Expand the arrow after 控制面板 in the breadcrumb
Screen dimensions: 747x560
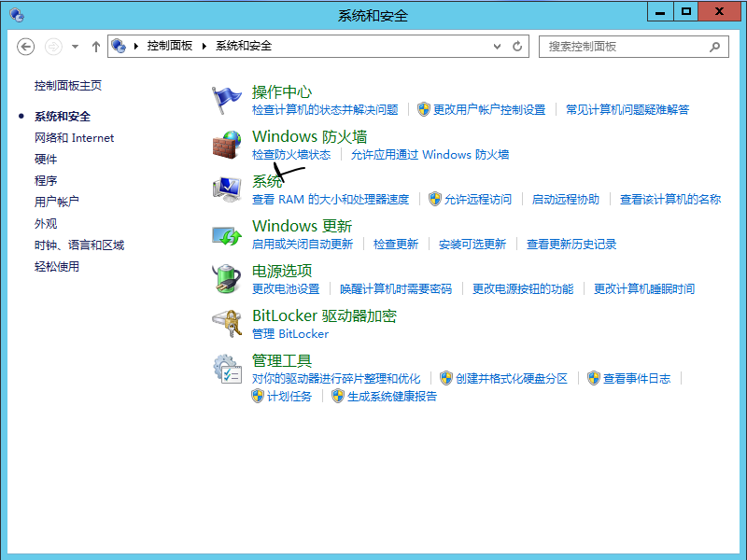pyautogui.click(x=204, y=46)
